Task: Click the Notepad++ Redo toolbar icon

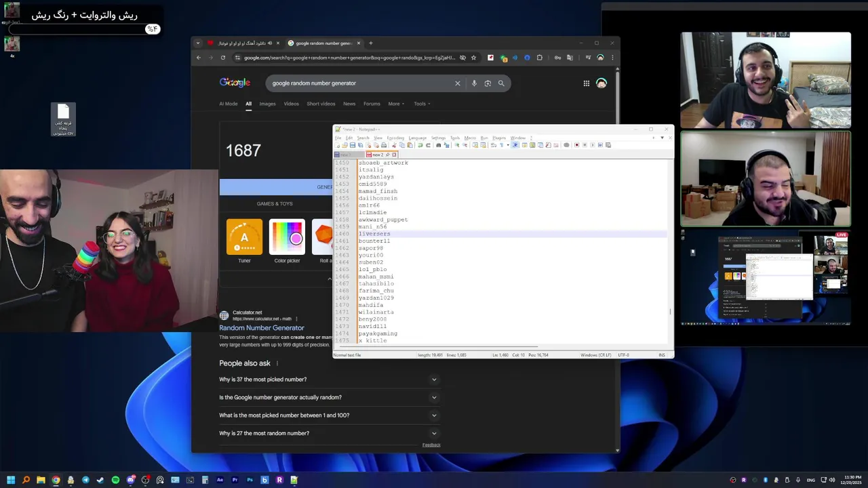Action: click(x=428, y=145)
